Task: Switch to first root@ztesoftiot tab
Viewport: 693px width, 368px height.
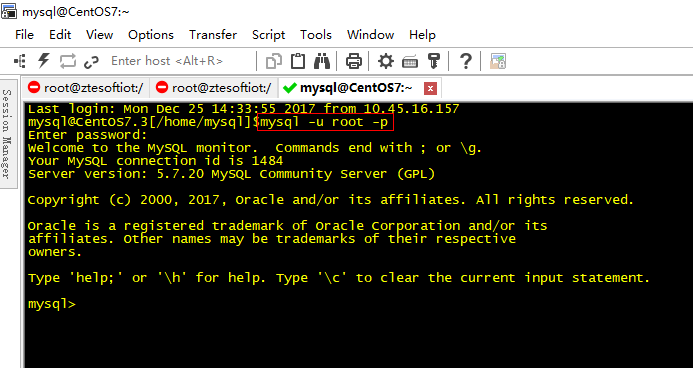Action: (x=85, y=88)
